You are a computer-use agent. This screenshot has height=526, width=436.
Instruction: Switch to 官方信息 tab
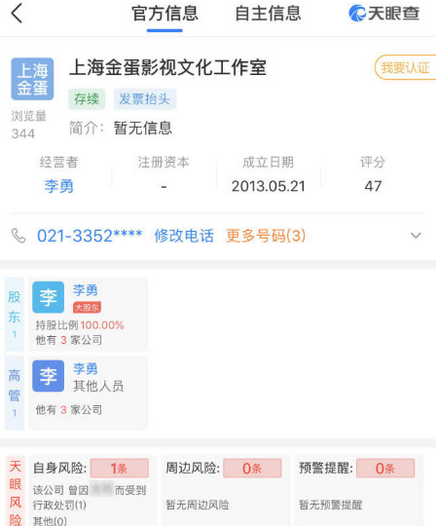(x=165, y=14)
